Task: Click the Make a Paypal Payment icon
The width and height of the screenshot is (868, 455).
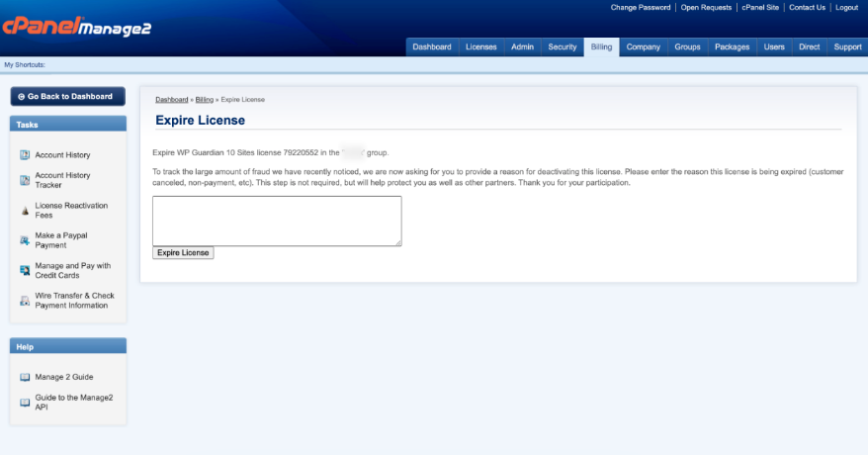Action: point(25,240)
